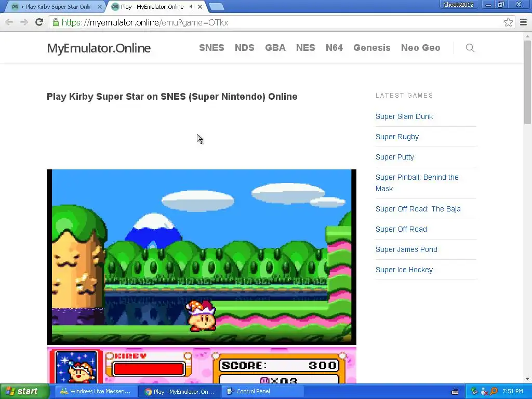532x399 pixels.
Task: Click the browser forward arrow
Action: point(24,22)
